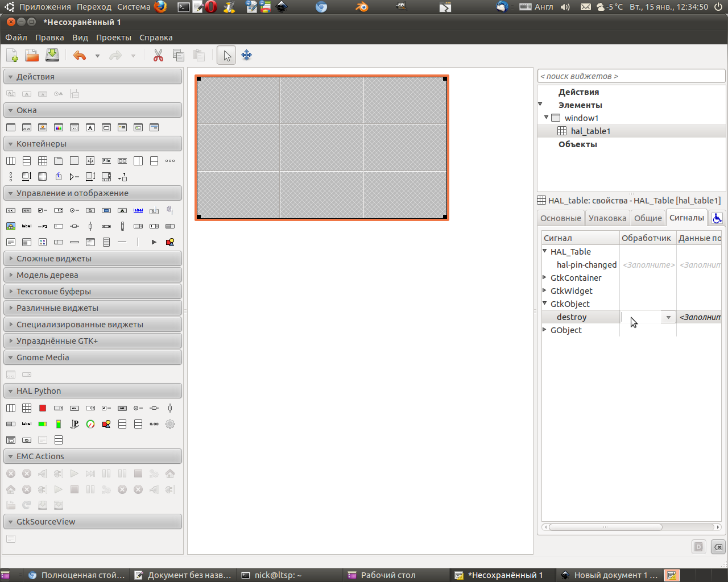Open a project using the folder icon
This screenshot has height=582, width=728.
pyautogui.click(x=32, y=55)
